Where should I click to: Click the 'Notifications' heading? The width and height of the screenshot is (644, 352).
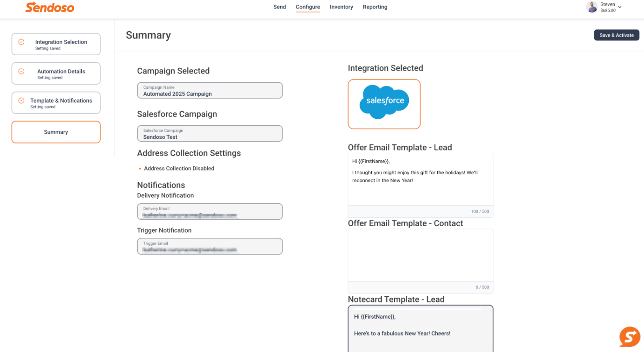pos(161,185)
